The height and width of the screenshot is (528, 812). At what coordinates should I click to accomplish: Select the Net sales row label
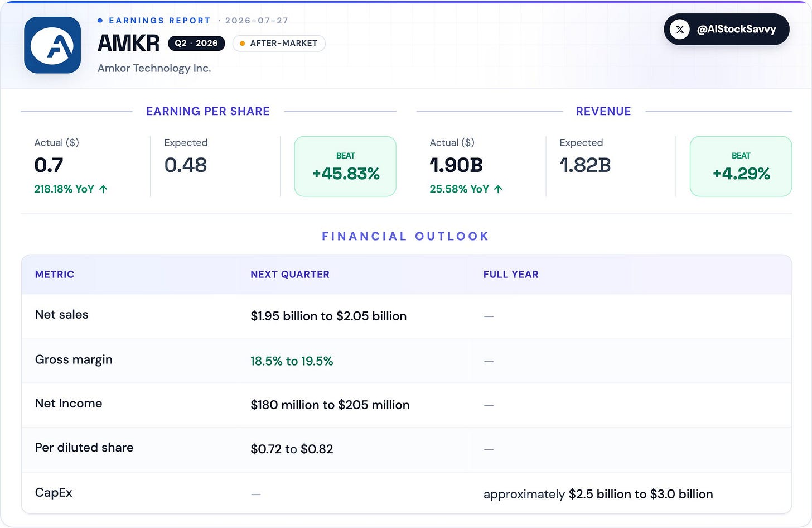coord(62,315)
